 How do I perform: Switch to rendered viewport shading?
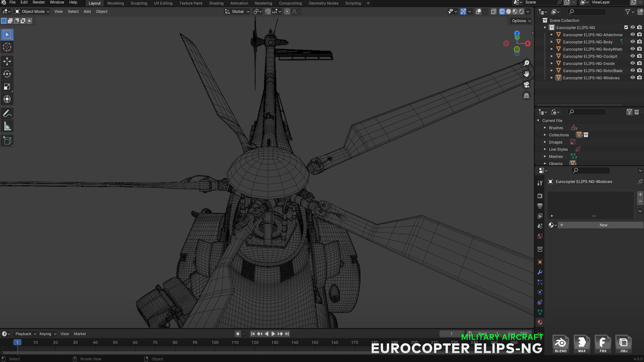(x=522, y=12)
